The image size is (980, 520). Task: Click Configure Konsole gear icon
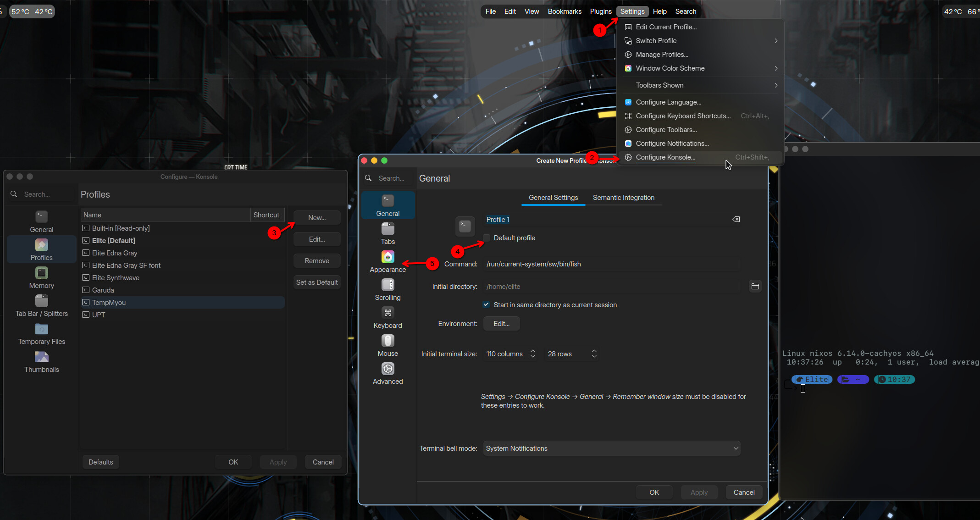pyautogui.click(x=628, y=157)
